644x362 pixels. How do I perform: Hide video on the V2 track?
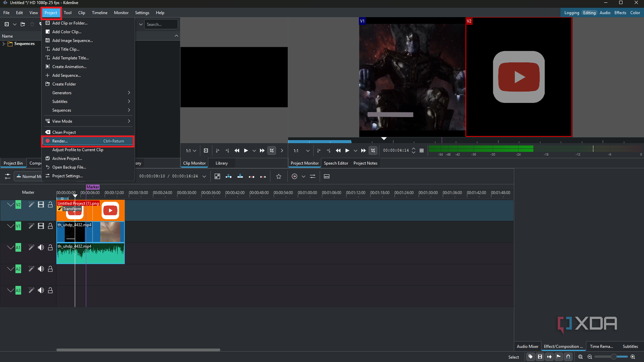(x=41, y=205)
